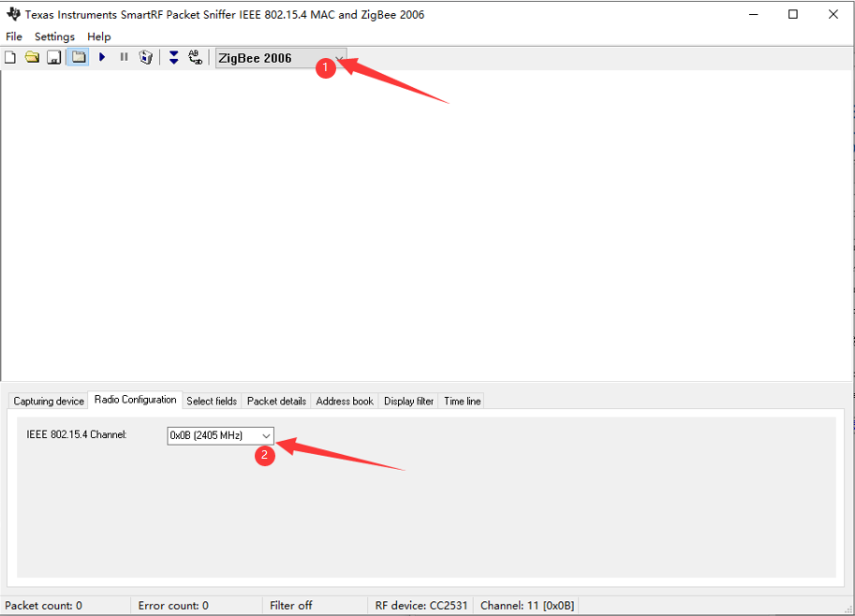Click the double down-arrow scroll toolbar icon
Screen dimensions: 855x616
point(173,57)
